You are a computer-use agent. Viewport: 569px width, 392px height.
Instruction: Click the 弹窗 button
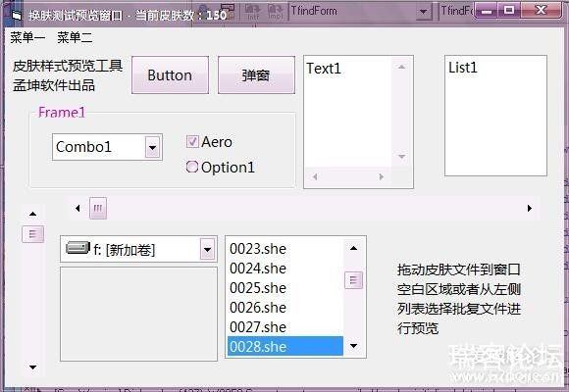pos(256,75)
